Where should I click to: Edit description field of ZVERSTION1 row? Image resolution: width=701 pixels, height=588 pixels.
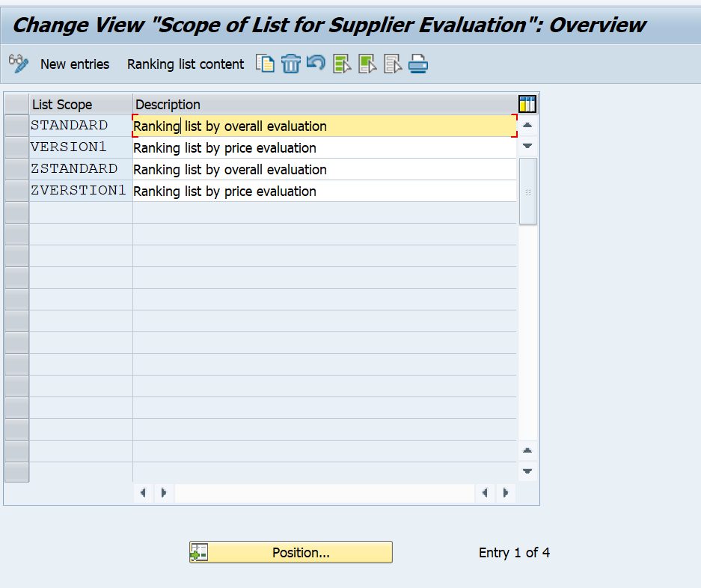[x=325, y=191]
